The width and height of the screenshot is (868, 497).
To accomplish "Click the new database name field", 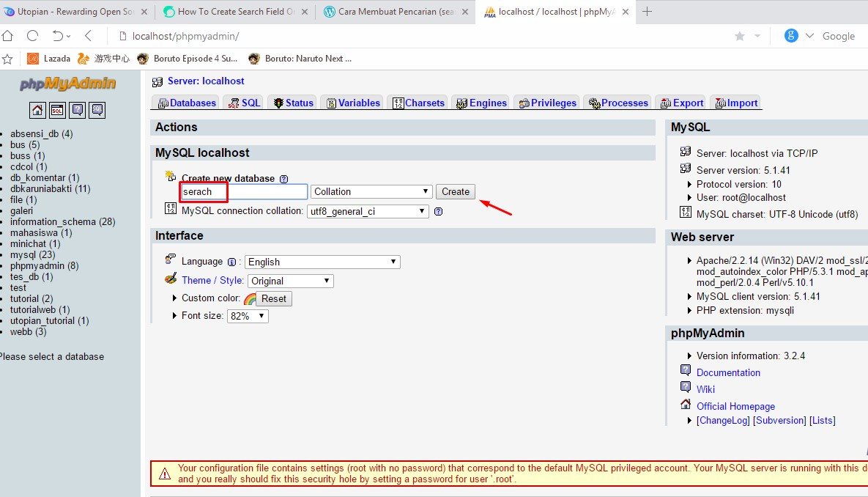I will point(244,192).
